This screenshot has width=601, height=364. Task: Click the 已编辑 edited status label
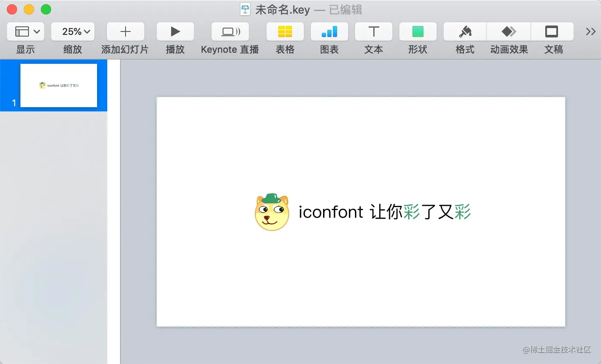346,9
